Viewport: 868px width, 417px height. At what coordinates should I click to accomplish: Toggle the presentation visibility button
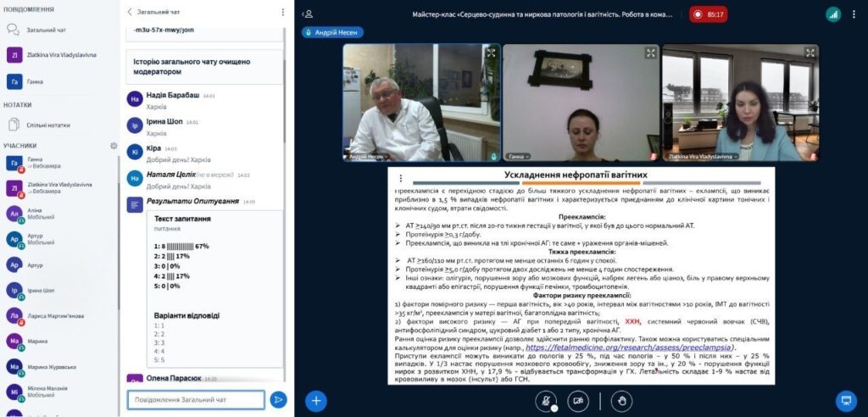[845, 400]
